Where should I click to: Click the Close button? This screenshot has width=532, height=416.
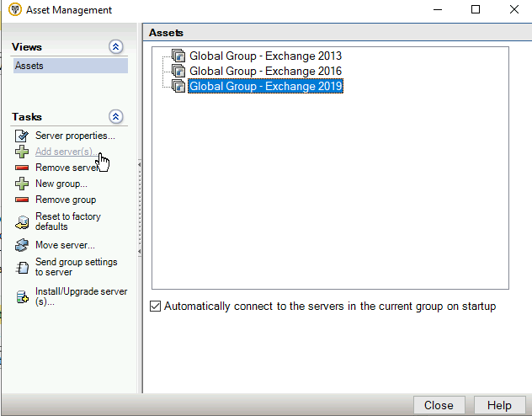(439, 406)
